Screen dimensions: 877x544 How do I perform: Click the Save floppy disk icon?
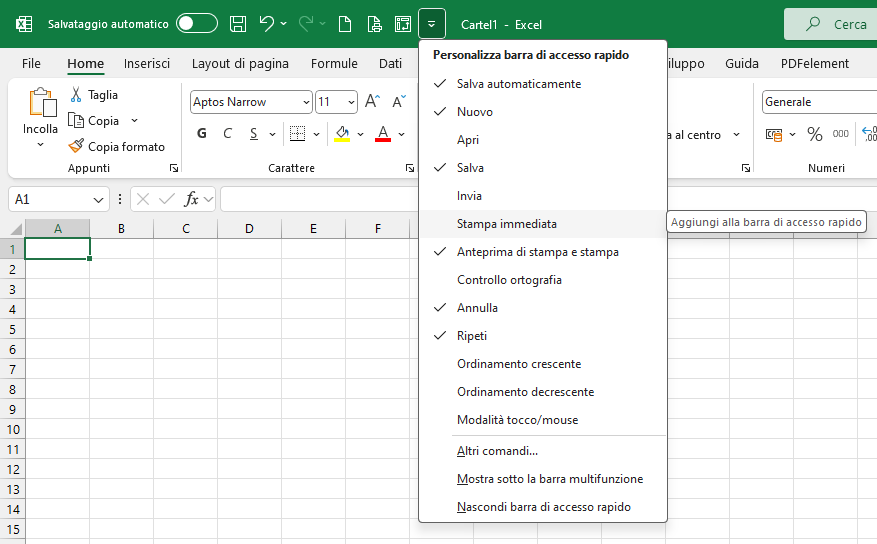[x=238, y=24]
